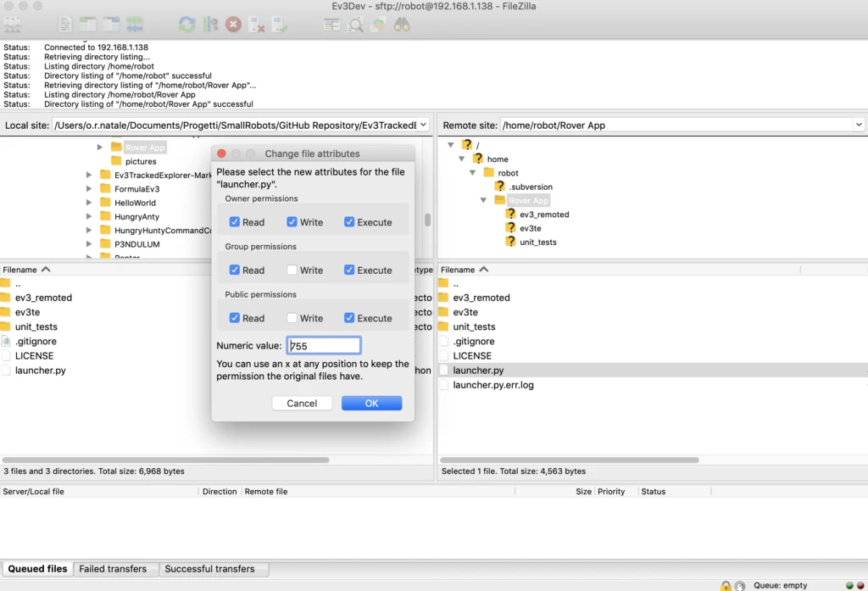This screenshot has height=591, width=868.
Task: Open the Remote site path dropdown
Action: click(x=859, y=125)
